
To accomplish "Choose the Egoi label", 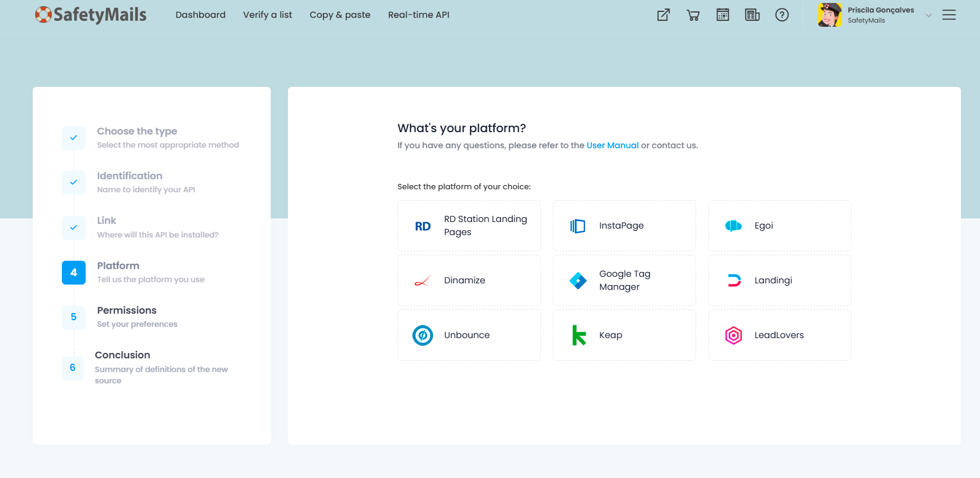I will click(x=763, y=226).
